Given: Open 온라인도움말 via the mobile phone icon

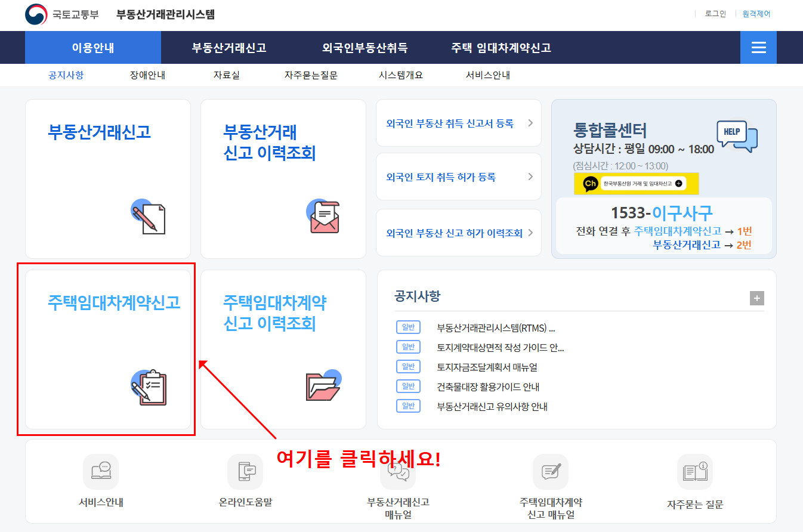Looking at the screenshot, I should pos(245,471).
